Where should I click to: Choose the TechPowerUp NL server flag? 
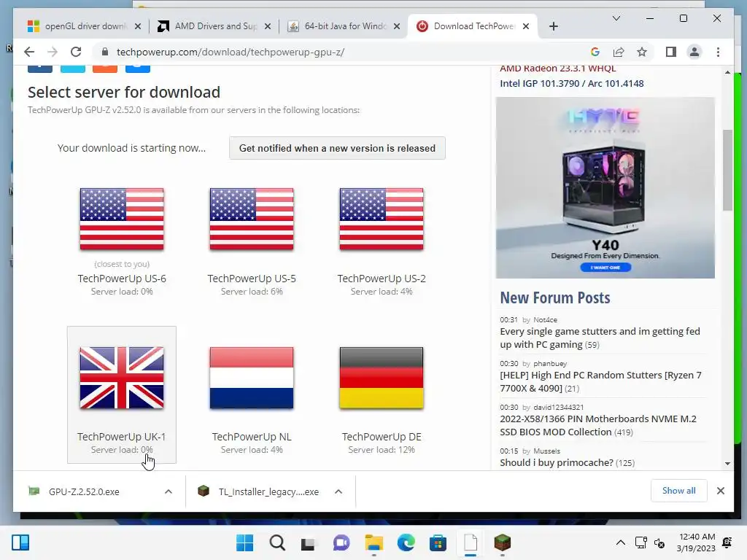252,378
